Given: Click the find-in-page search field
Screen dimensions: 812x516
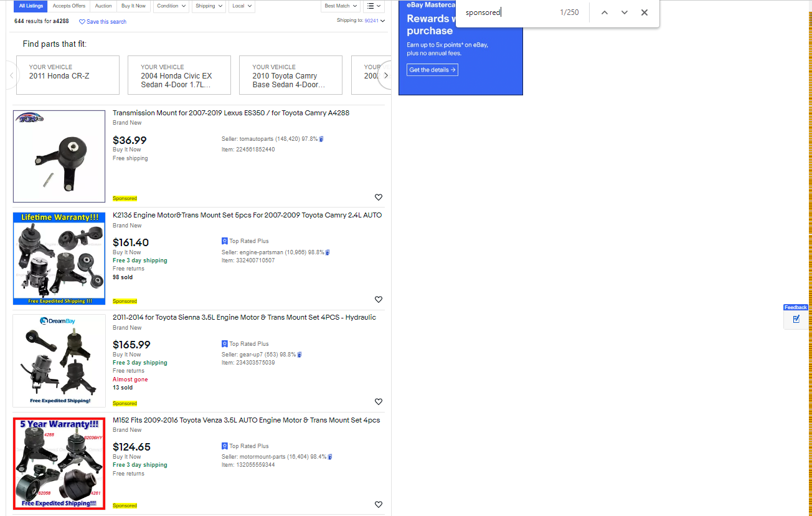Looking at the screenshot, I should (507, 12).
